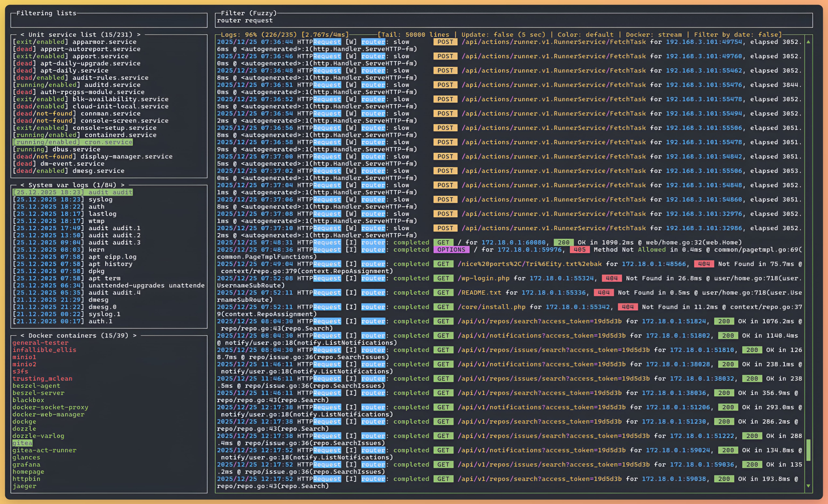Select console-screen.service unit
This screenshot has width=828, height=504.
91,121
